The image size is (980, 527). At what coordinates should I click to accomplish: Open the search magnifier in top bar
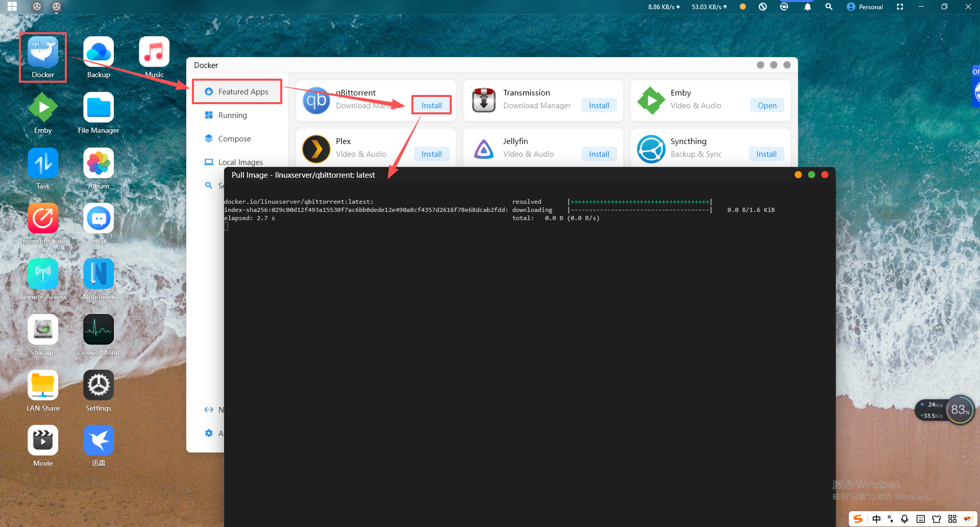point(829,7)
